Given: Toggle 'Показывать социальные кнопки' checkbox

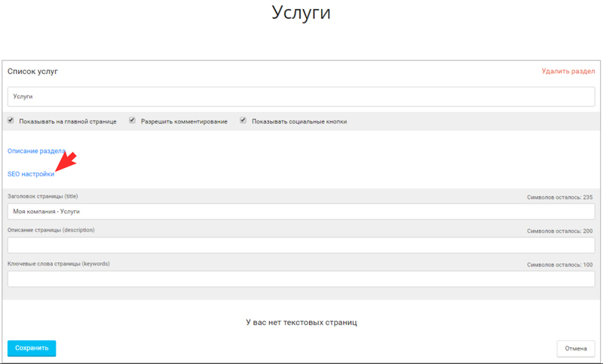Looking at the screenshot, I should (x=243, y=121).
